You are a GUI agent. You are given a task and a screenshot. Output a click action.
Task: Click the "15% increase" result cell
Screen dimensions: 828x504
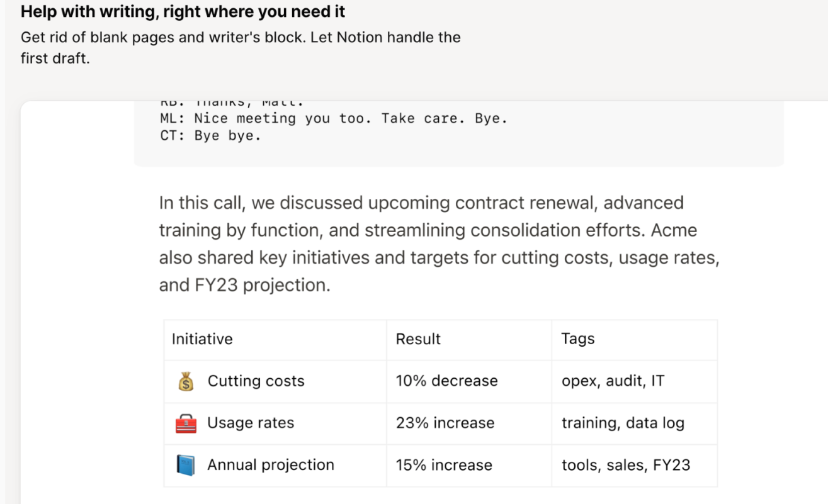click(x=469, y=466)
